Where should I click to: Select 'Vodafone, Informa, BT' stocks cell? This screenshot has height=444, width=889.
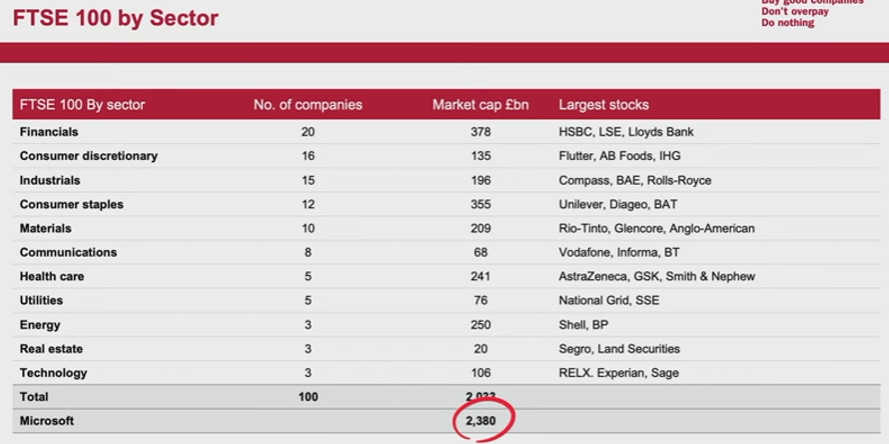click(619, 252)
